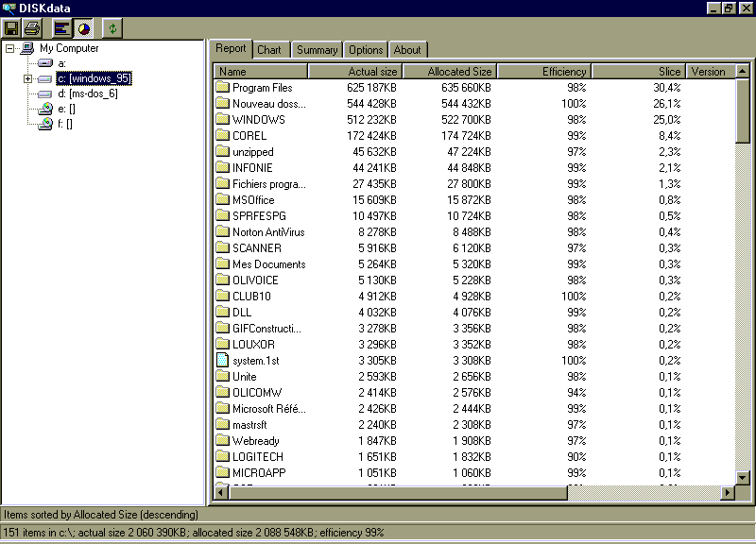The image size is (756, 544).
Task: Sort by the Efficiency column header
Action: 544,71
